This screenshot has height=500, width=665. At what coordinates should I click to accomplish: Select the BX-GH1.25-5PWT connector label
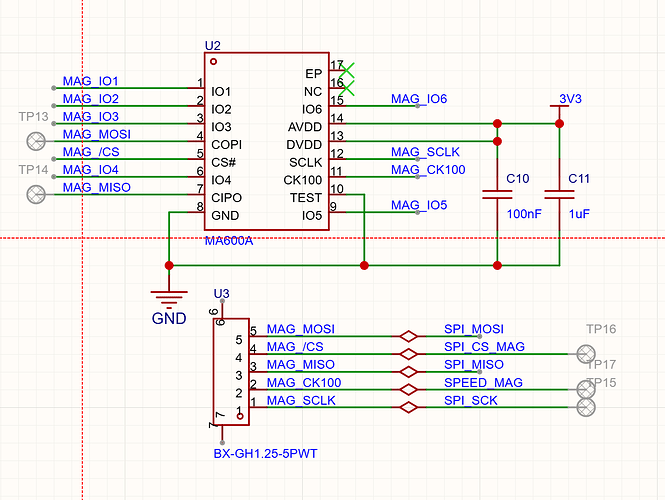pyautogui.click(x=265, y=454)
